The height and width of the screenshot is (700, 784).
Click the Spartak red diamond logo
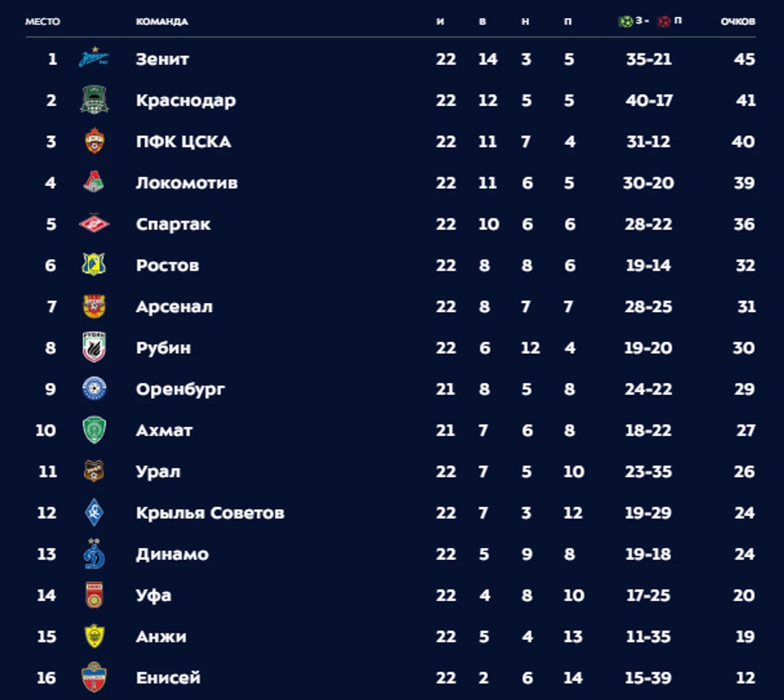pos(94,223)
